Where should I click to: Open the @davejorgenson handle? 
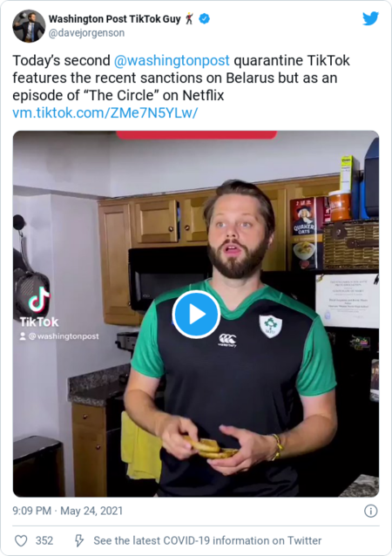[86, 33]
